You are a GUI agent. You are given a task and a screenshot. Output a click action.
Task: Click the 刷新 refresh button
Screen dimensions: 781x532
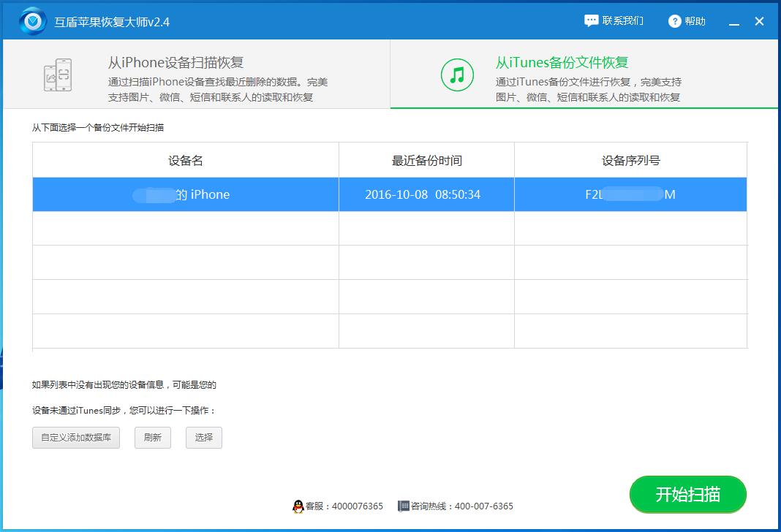point(152,438)
